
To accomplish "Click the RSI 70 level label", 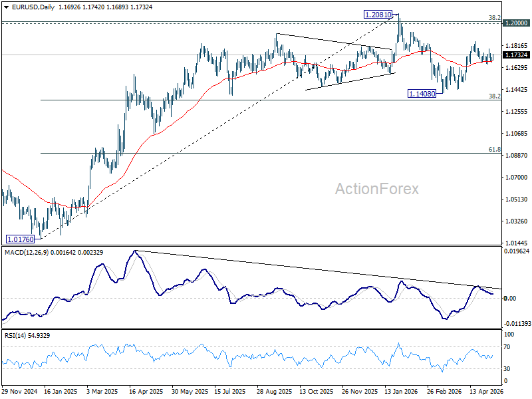I will coord(507,346).
